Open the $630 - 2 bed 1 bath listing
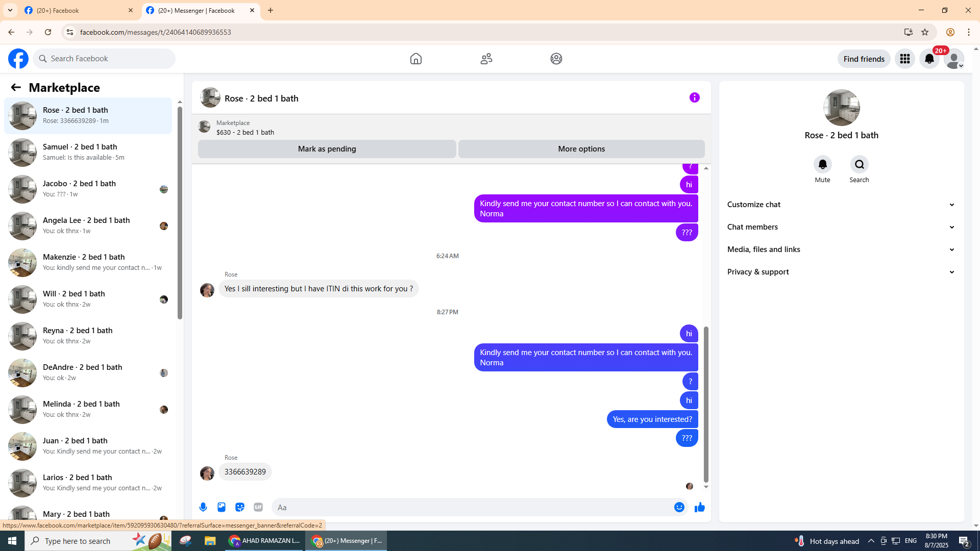Image resolution: width=980 pixels, height=551 pixels. [245, 132]
